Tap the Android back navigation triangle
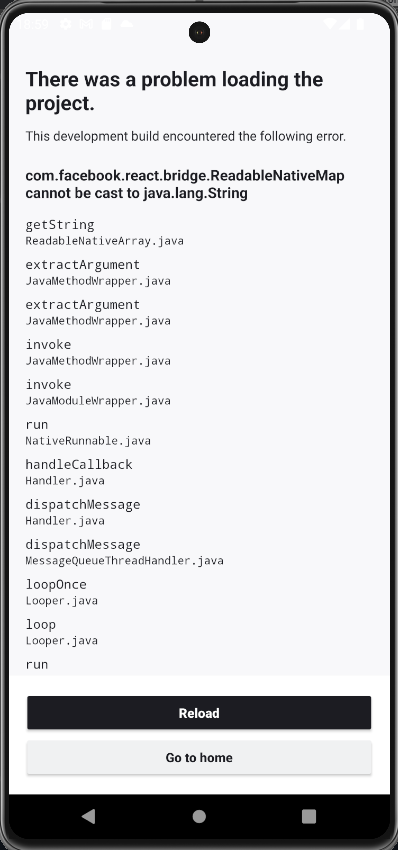The width and height of the screenshot is (398, 850). pyautogui.click(x=88, y=816)
